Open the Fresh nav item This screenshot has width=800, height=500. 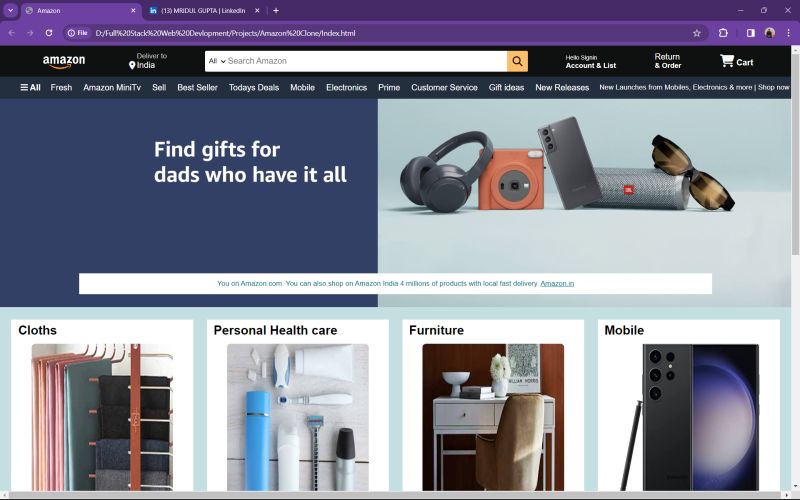61,87
